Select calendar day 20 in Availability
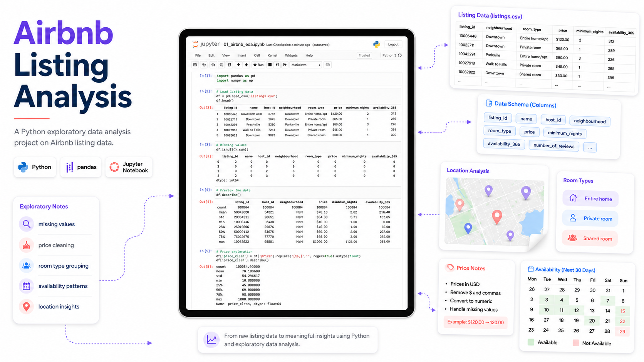The height and width of the screenshot is (362, 644). point(592,321)
